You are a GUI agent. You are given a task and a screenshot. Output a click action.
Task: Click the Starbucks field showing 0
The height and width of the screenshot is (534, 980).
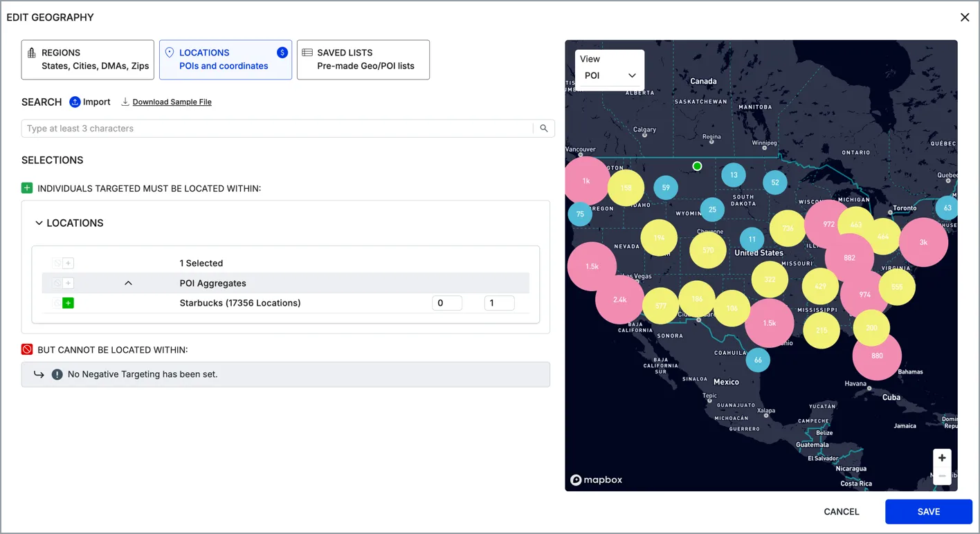[447, 303]
